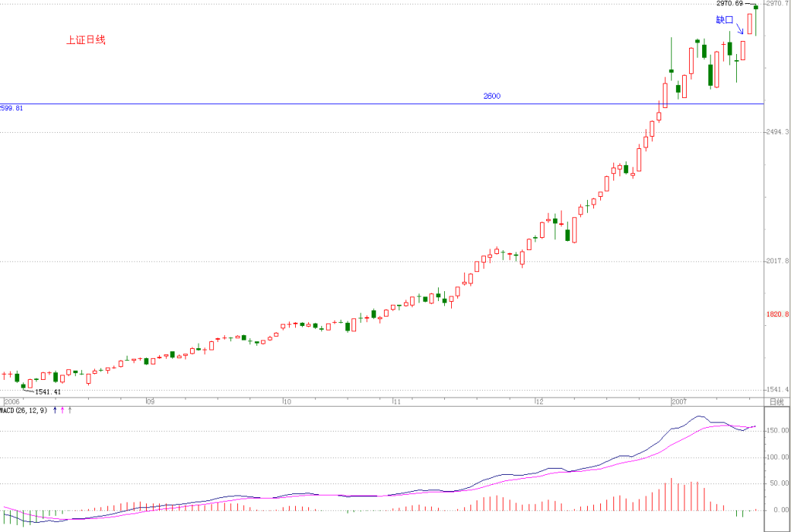The image size is (791, 532).
Task: Click the gray arrow beside MACD label
Action: point(70,411)
